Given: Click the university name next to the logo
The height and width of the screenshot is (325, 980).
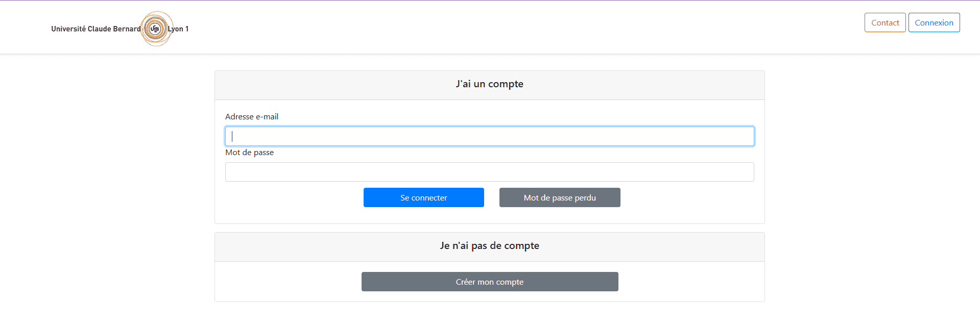Looking at the screenshot, I should [x=95, y=29].
